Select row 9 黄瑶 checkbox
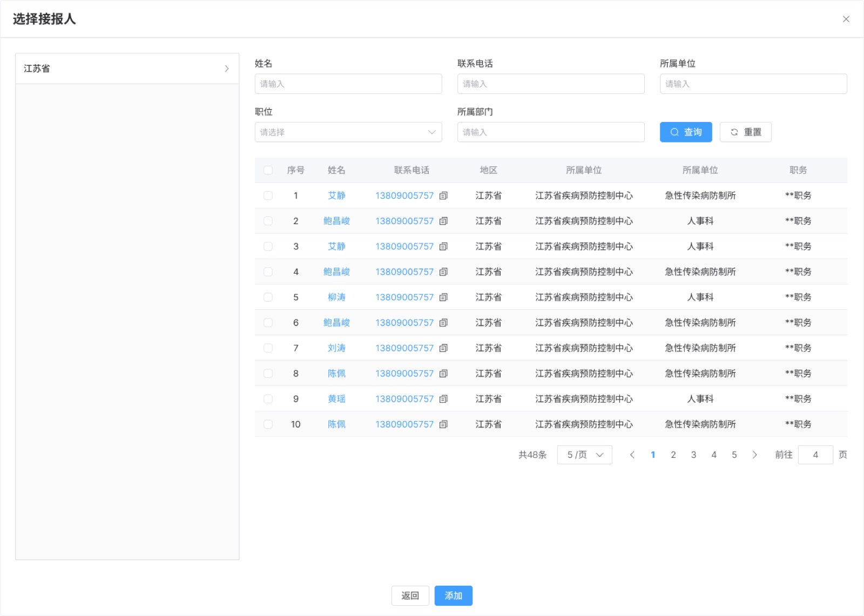 (268, 398)
